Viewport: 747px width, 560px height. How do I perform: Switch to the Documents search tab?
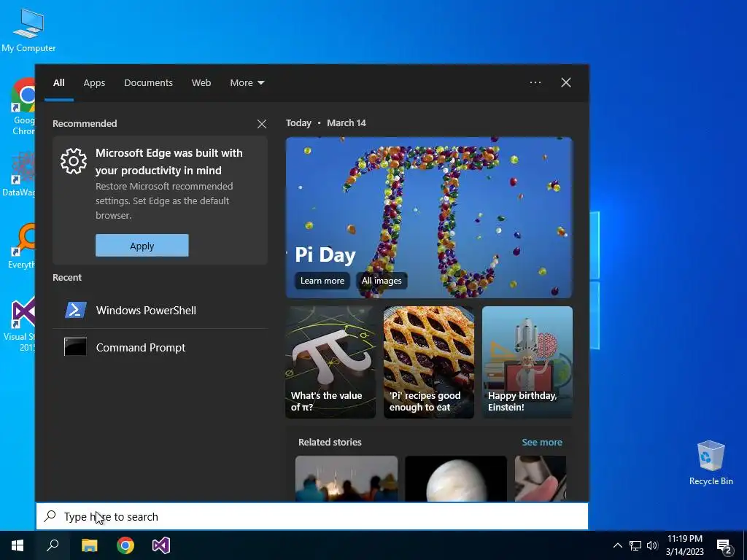(x=148, y=83)
